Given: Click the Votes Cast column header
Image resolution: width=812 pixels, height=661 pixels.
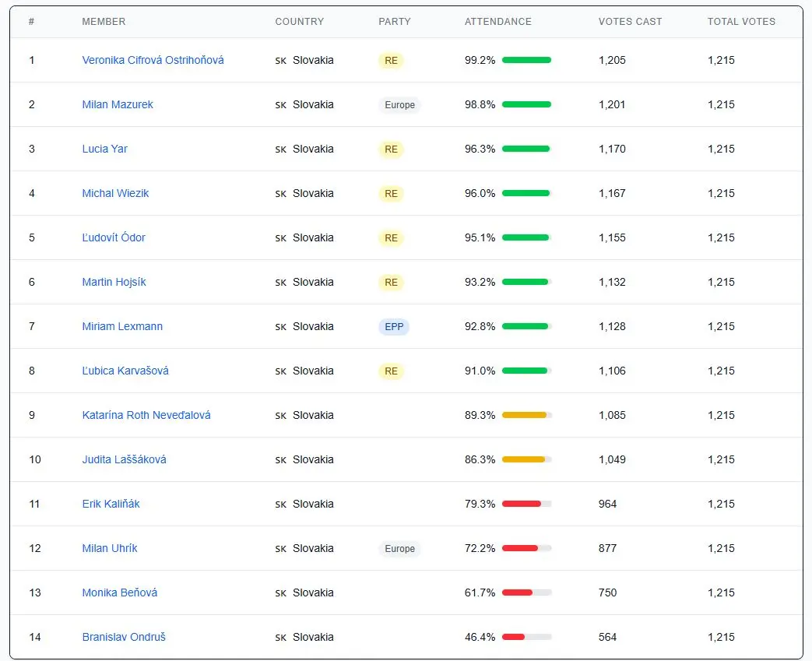Looking at the screenshot, I should (630, 22).
